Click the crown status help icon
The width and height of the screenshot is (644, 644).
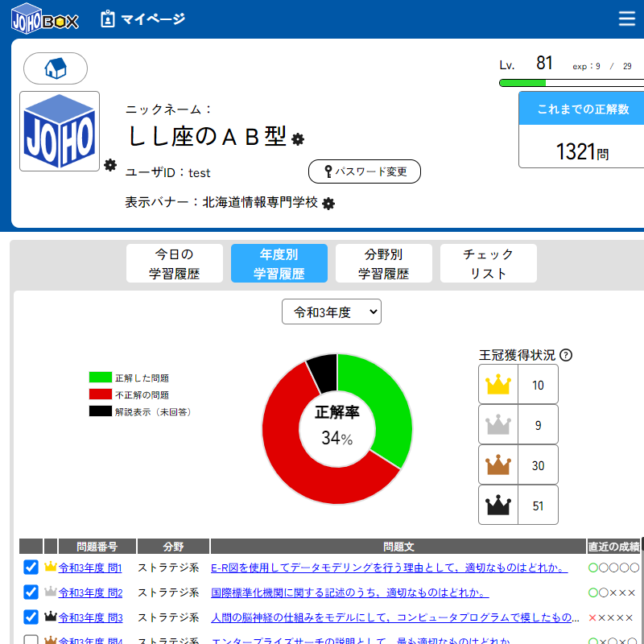pos(566,355)
